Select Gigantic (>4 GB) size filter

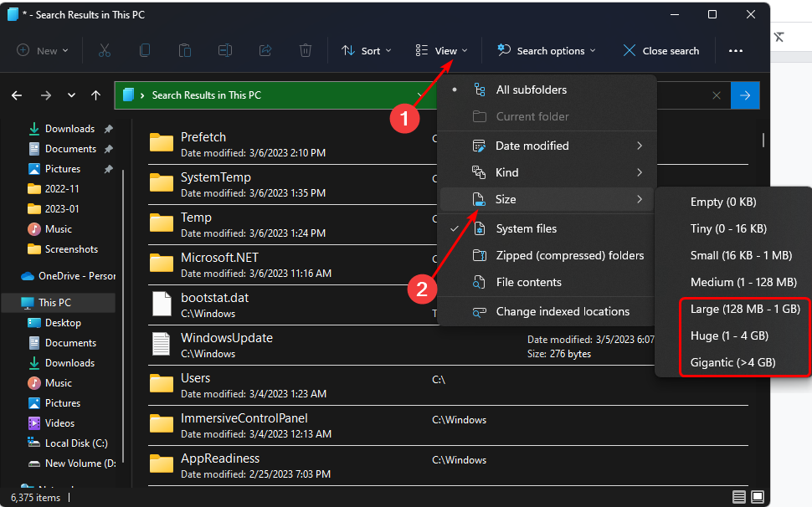point(732,361)
